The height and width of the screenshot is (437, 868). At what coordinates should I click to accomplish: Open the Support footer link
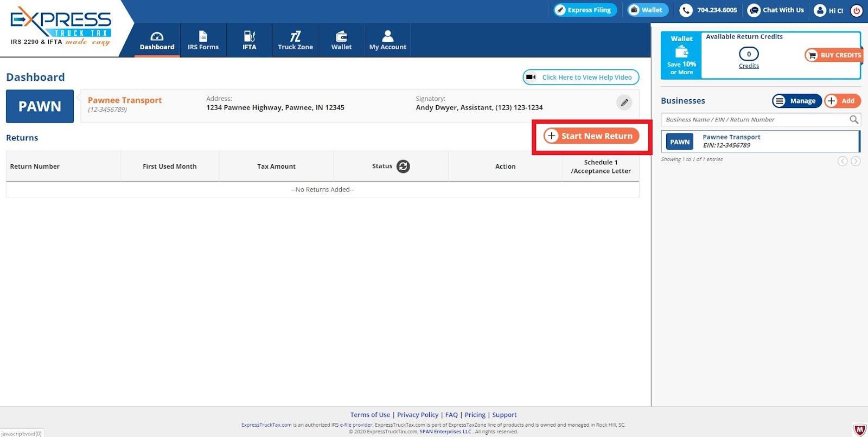click(x=505, y=415)
